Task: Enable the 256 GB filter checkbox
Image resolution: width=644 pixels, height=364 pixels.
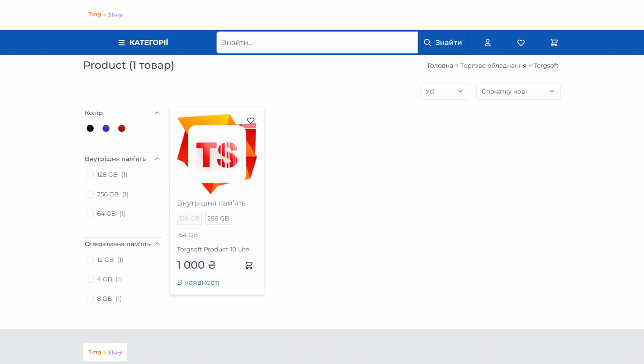Action: 90,194
